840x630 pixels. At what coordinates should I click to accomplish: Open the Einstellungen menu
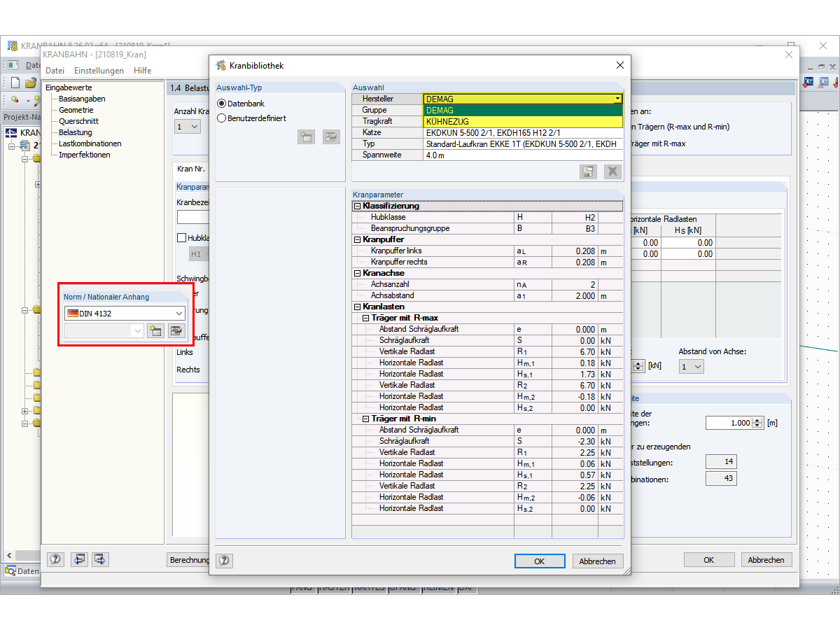[x=99, y=71]
